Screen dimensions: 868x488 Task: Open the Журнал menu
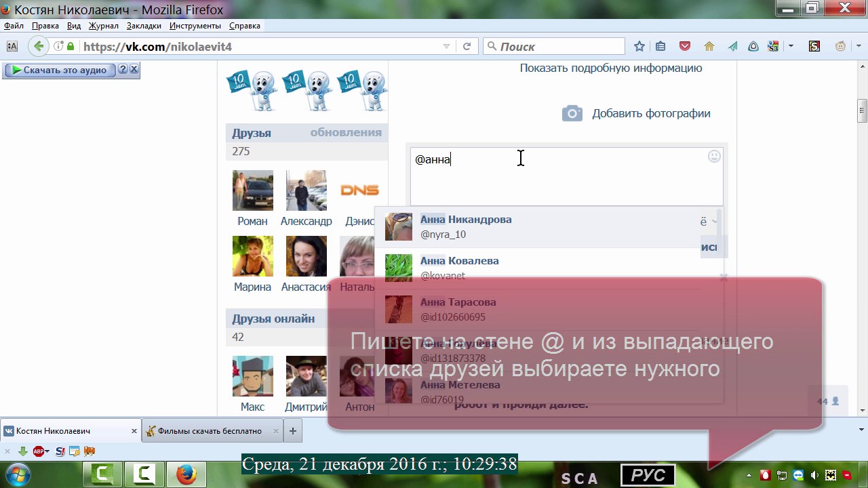click(x=103, y=26)
